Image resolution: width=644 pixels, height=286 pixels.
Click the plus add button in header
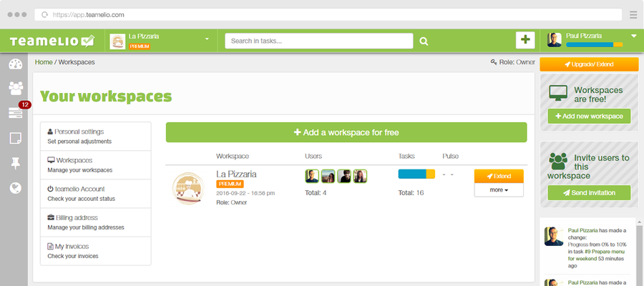525,40
